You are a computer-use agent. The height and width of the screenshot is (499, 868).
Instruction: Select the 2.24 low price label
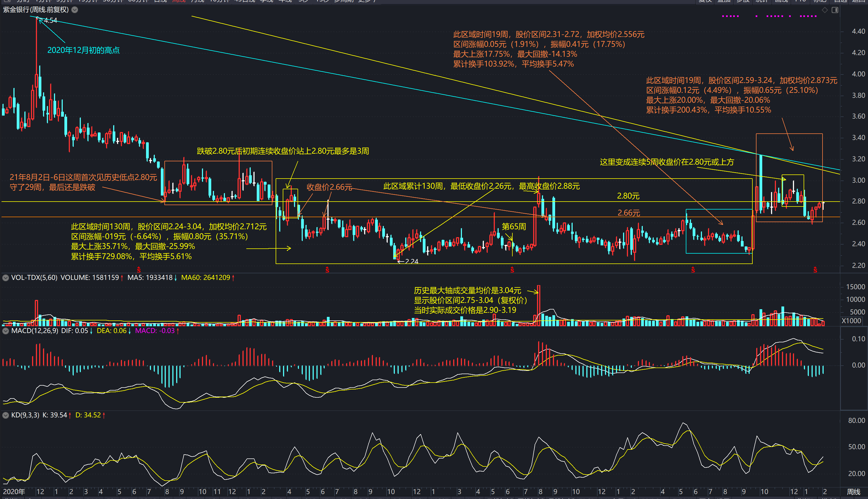[x=412, y=261]
